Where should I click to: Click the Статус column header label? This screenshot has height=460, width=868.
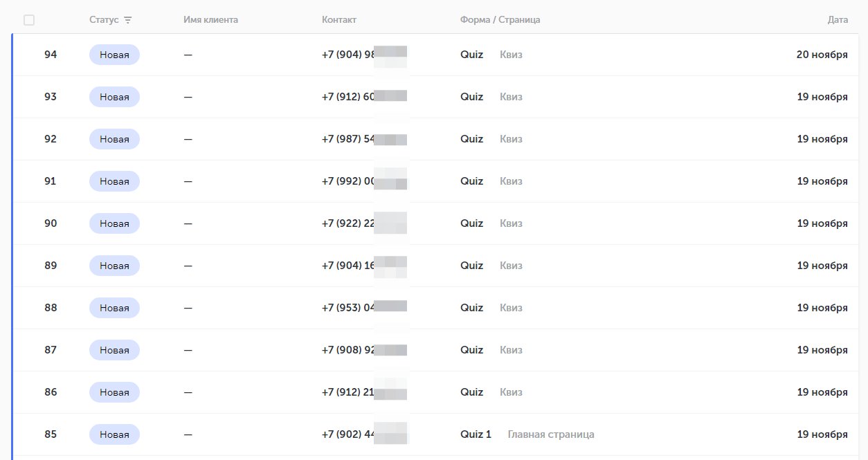coord(104,20)
